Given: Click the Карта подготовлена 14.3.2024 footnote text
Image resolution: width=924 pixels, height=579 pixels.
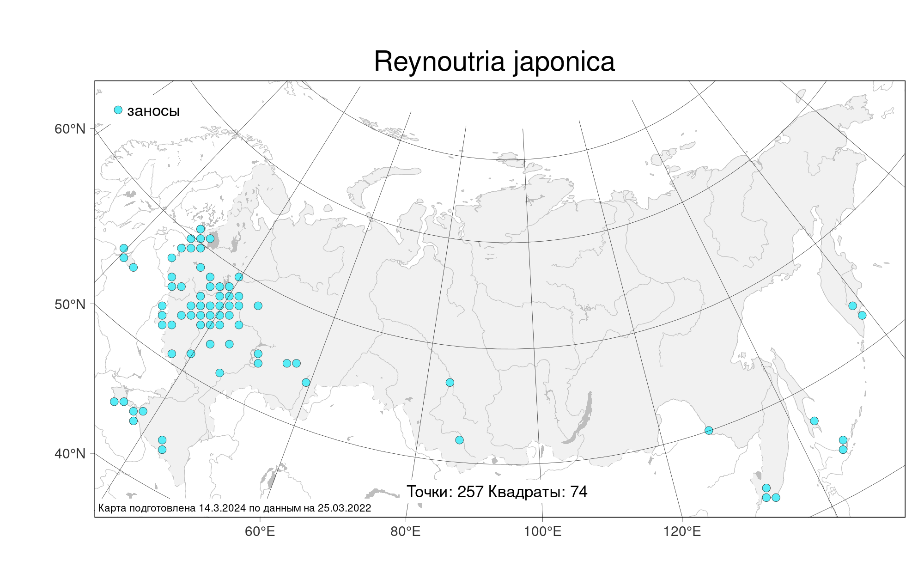Looking at the screenshot, I should (x=235, y=508).
